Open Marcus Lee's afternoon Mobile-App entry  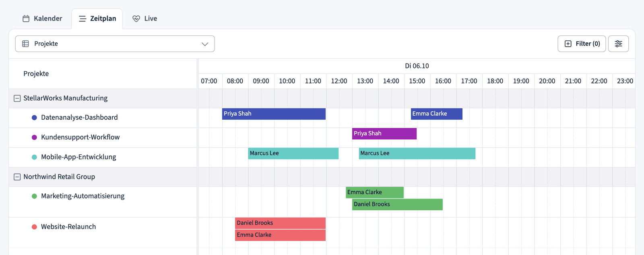[417, 153]
